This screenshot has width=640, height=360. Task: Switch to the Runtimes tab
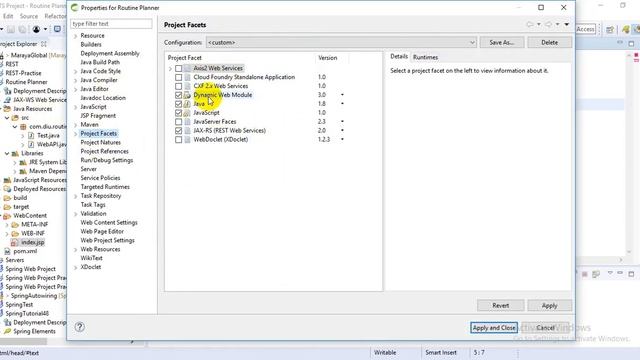(425, 58)
